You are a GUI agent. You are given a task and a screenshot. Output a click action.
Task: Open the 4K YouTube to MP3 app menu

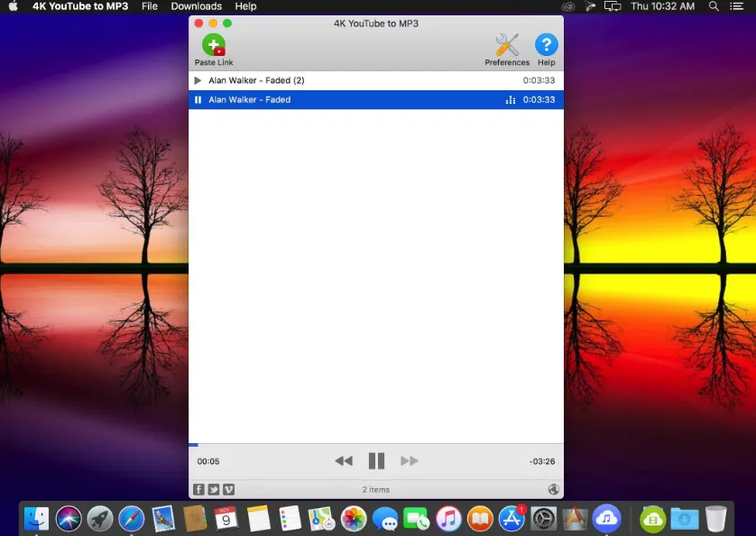point(80,6)
